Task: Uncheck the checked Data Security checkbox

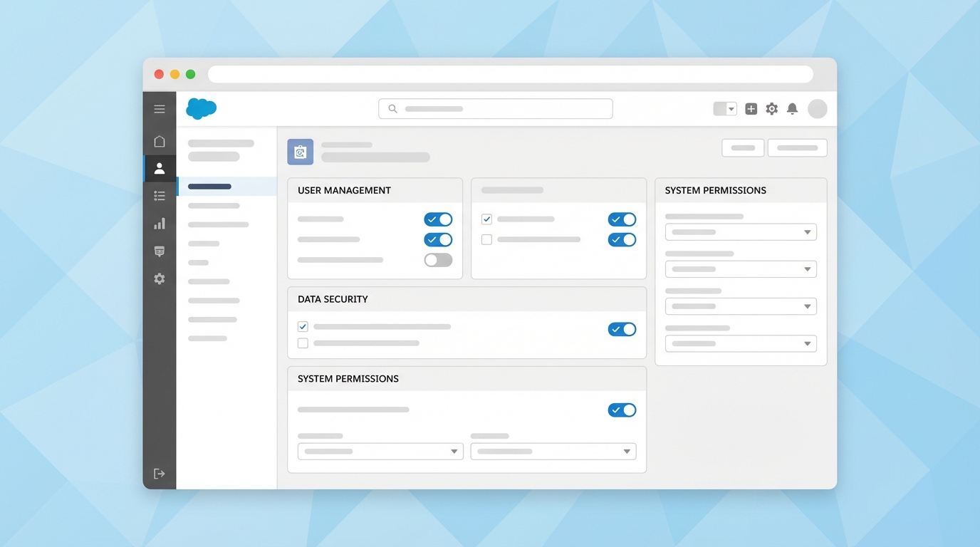Action: 302,325
